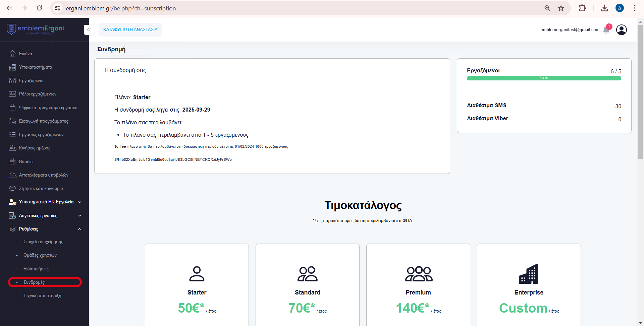Expand Λογιστικές εργασίες submenu
Image resolution: width=644 pixels, height=326 pixels.
(79, 216)
